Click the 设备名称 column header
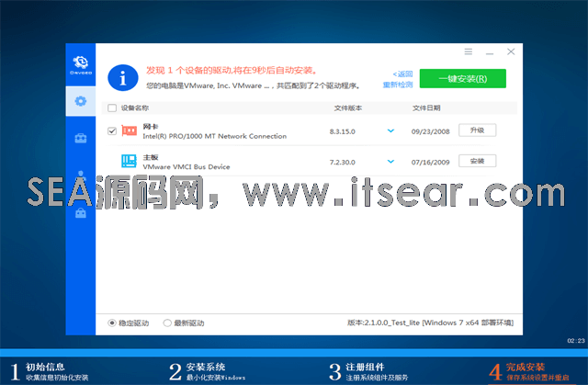Screen dimensions: 588x385 click(135, 108)
